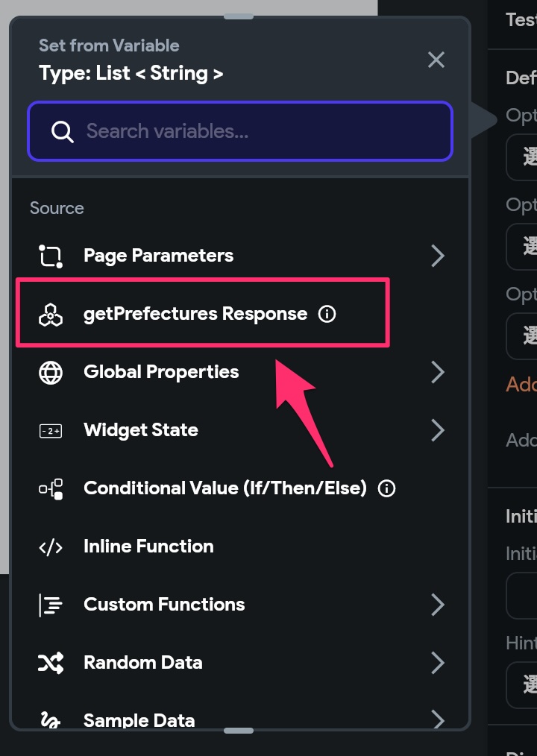This screenshot has width=537, height=756.
Task: Click the Widget State icon
Action: click(51, 430)
